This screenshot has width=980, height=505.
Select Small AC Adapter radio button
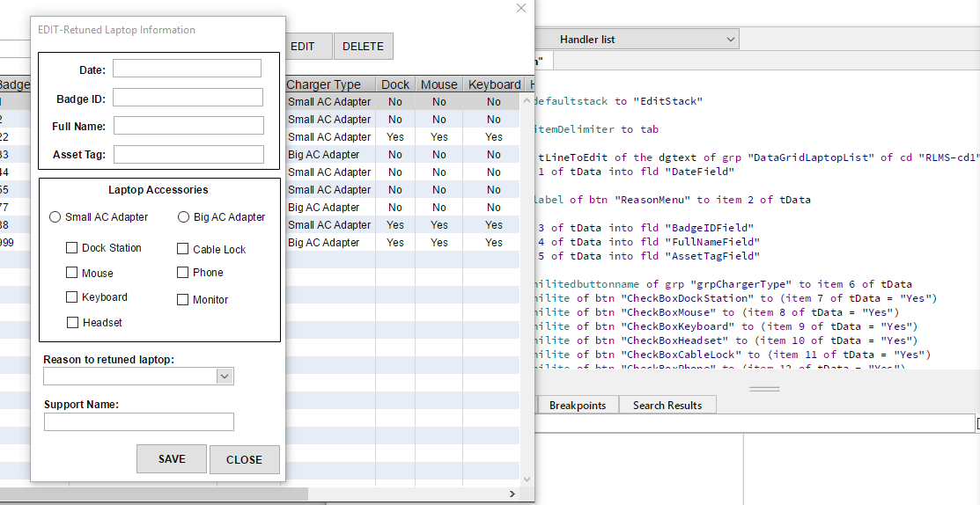coord(55,217)
